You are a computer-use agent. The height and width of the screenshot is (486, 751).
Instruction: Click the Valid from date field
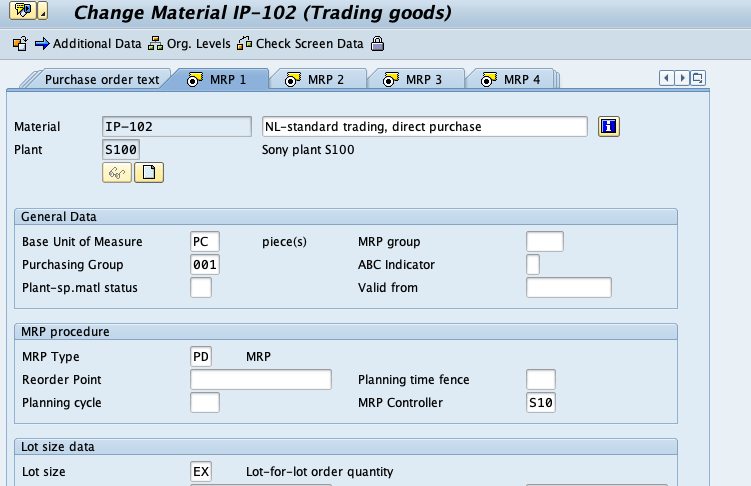[x=569, y=287]
